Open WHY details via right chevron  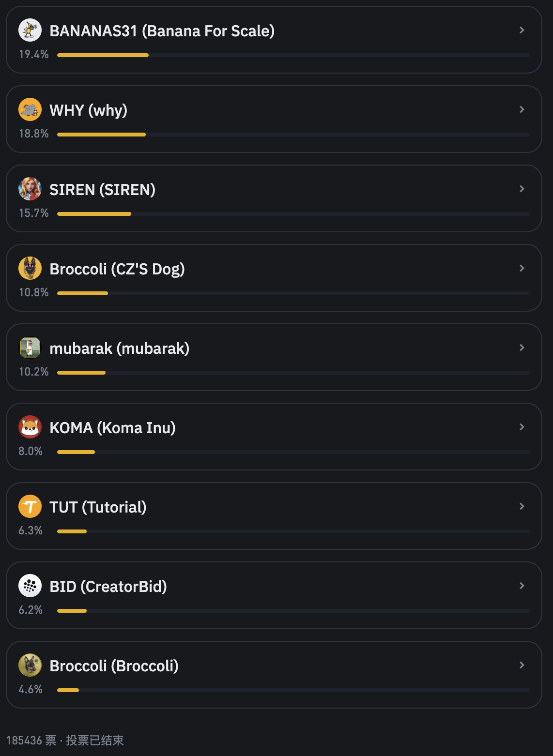point(522,109)
